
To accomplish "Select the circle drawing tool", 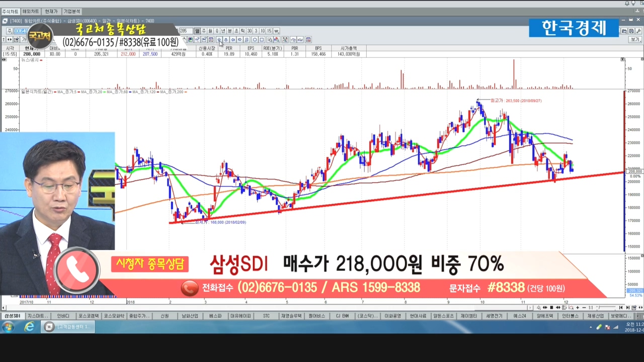I will point(255,40).
